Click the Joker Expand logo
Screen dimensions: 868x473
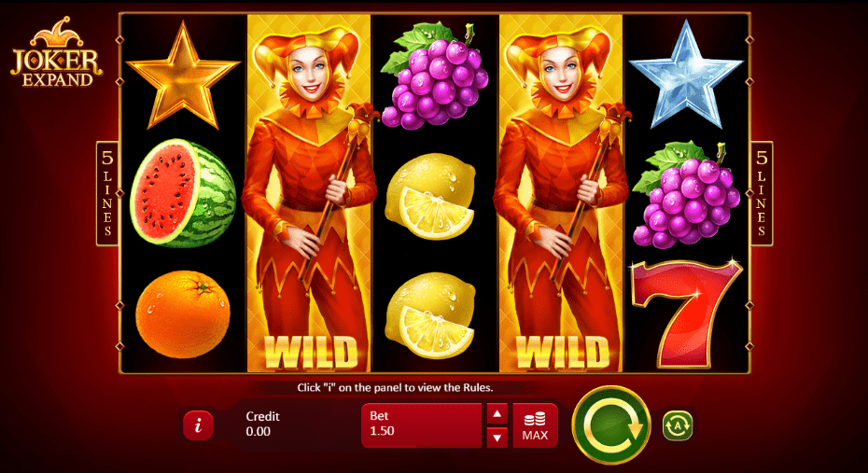coord(56,52)
